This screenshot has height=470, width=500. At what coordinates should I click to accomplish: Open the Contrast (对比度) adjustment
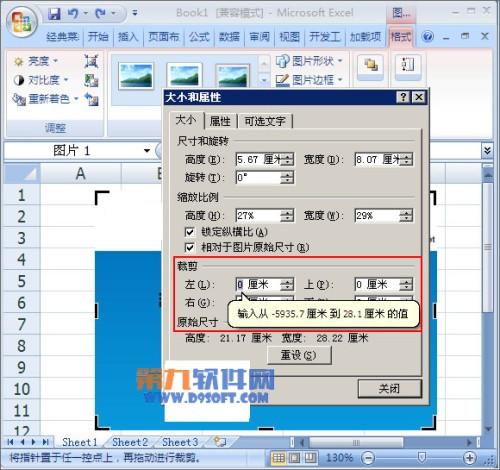click(x=41, y=80)
